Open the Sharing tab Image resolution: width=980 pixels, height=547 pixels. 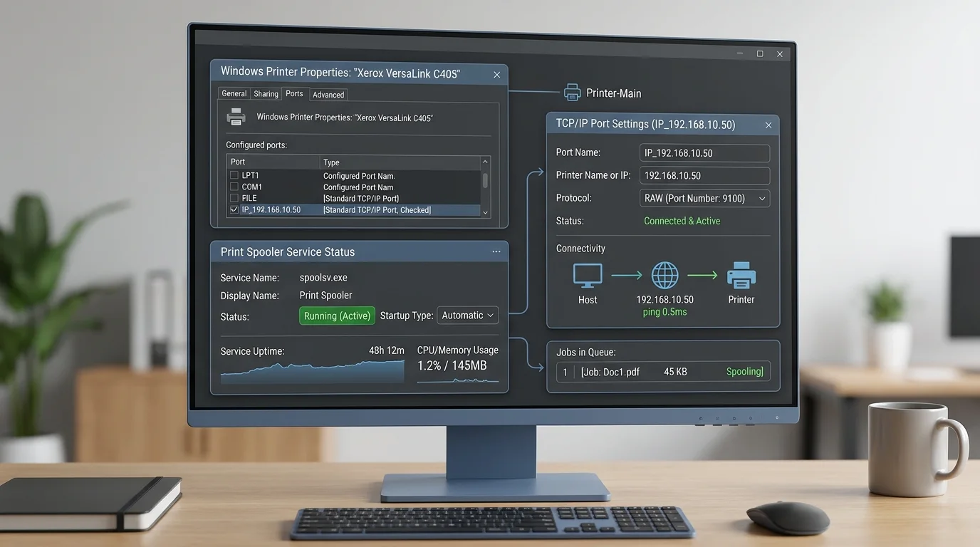pyautogui.click(x=266, y=94)
